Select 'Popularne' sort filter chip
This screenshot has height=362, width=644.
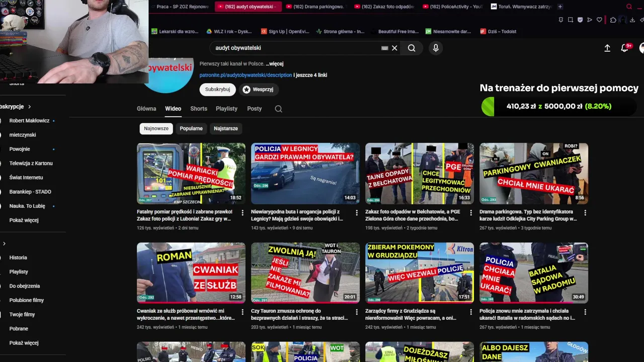(191, 128)
